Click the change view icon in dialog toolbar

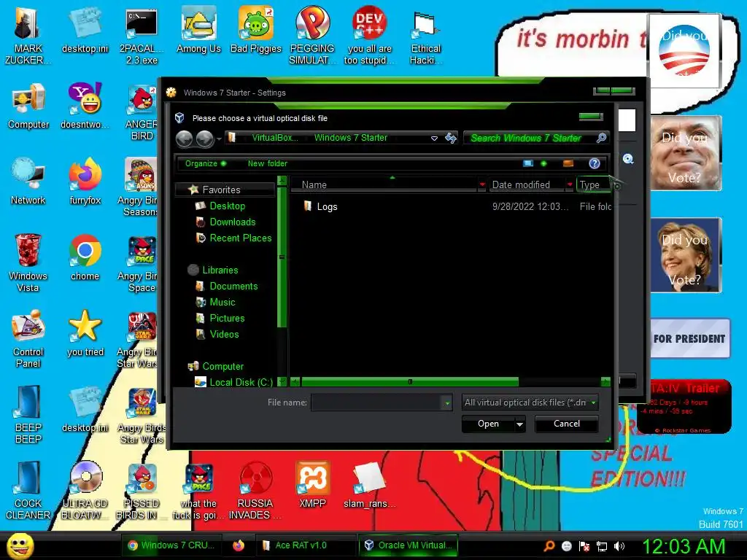[x=528, y=163]
